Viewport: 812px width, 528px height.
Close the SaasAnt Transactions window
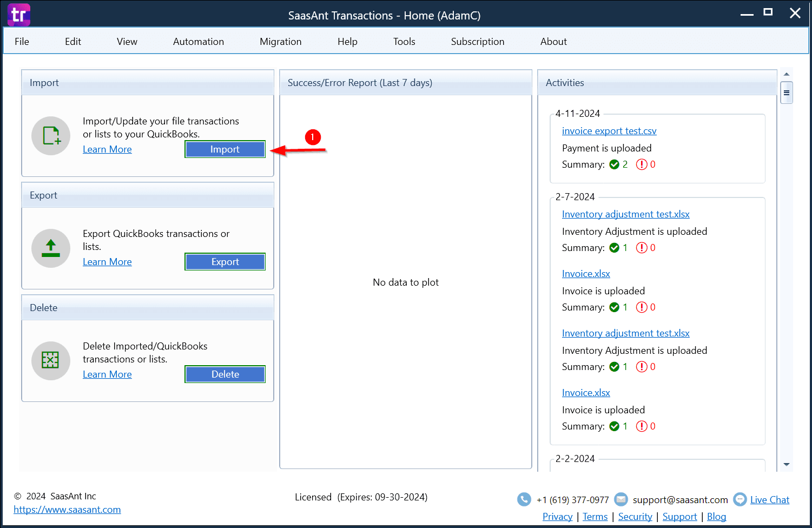795,13
